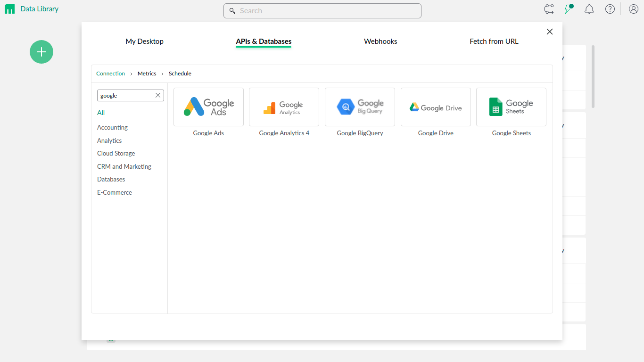Click the green plus add-data button
Screen dimensions: 644x362
[x=41, y=52]
